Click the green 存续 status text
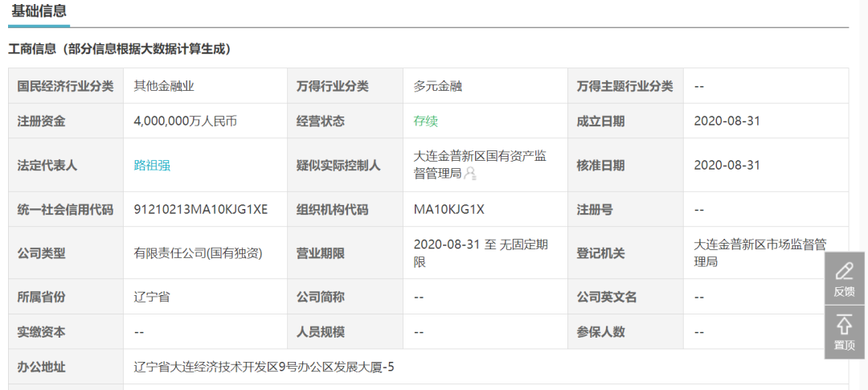Screen dimensions: 868x390 425,121
